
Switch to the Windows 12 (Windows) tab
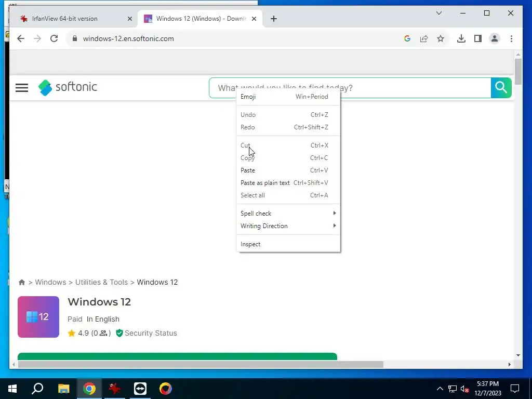[201, 19]
